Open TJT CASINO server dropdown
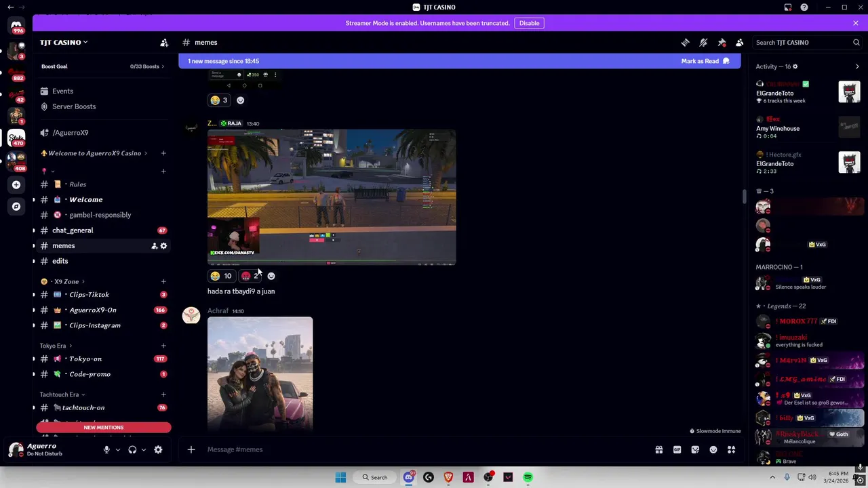868x488 pixels. (x=64, y=42)
